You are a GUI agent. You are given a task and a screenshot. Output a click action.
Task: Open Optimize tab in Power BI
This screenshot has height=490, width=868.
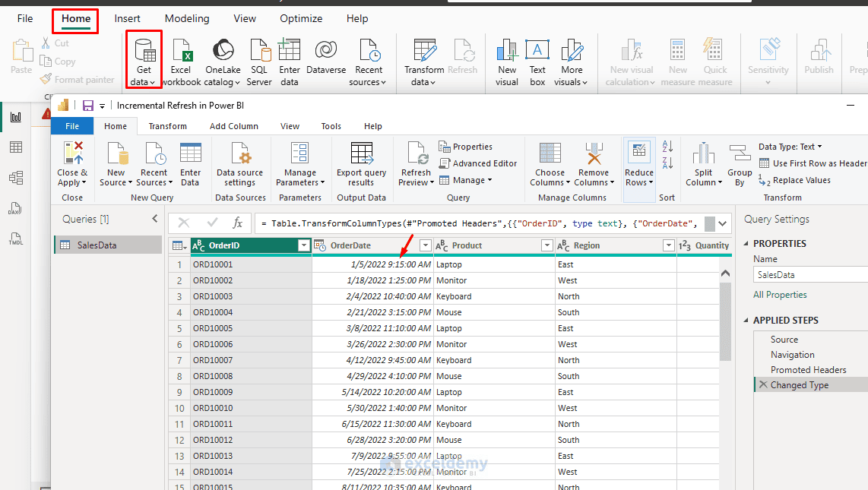coord(301,19)
